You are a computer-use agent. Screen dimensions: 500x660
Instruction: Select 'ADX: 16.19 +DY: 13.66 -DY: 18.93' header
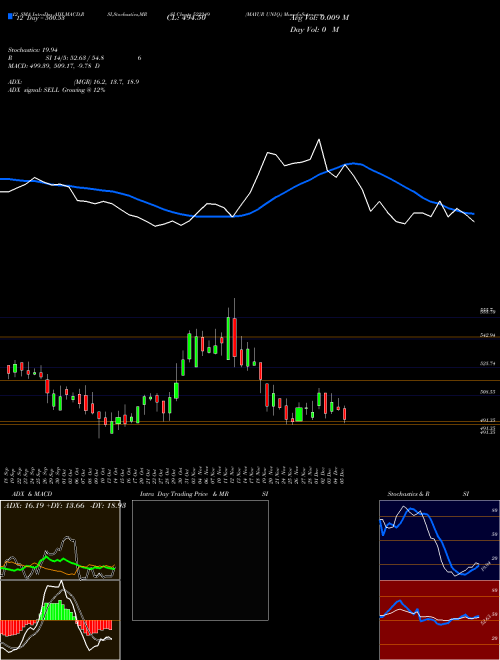pos(65,506)
